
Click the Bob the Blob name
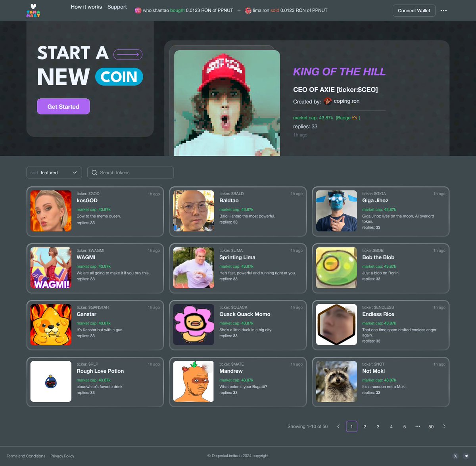point(378,257)
